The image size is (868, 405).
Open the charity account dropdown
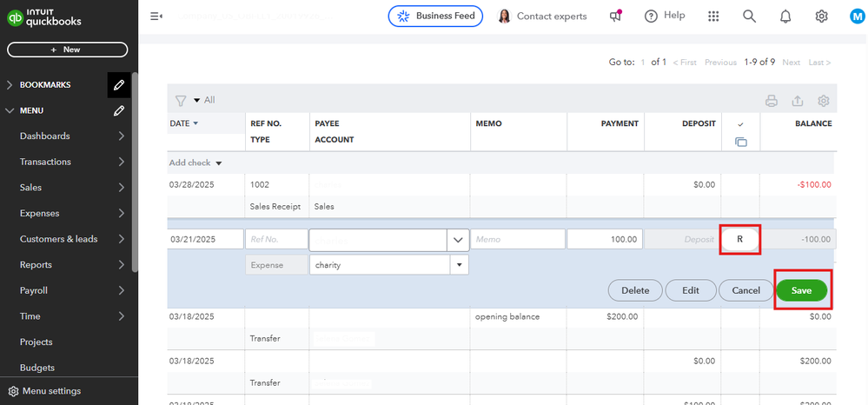pyautogui.click(x=458, y=264)
